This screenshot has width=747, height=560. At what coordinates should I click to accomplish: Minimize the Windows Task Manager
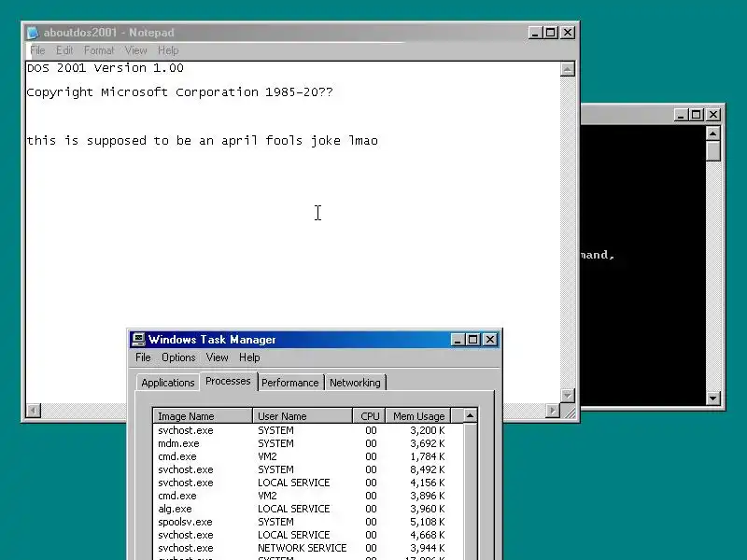point(458,340)
